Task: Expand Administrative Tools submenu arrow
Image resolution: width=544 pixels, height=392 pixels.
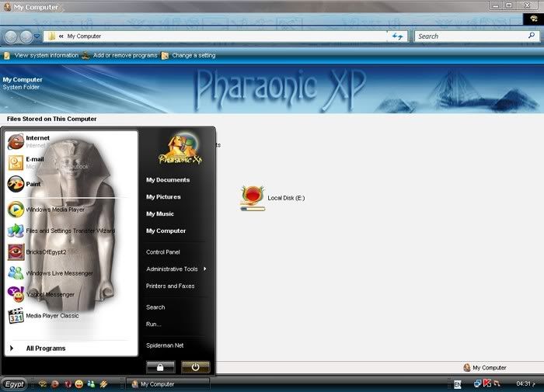Action: coord(205,269)
